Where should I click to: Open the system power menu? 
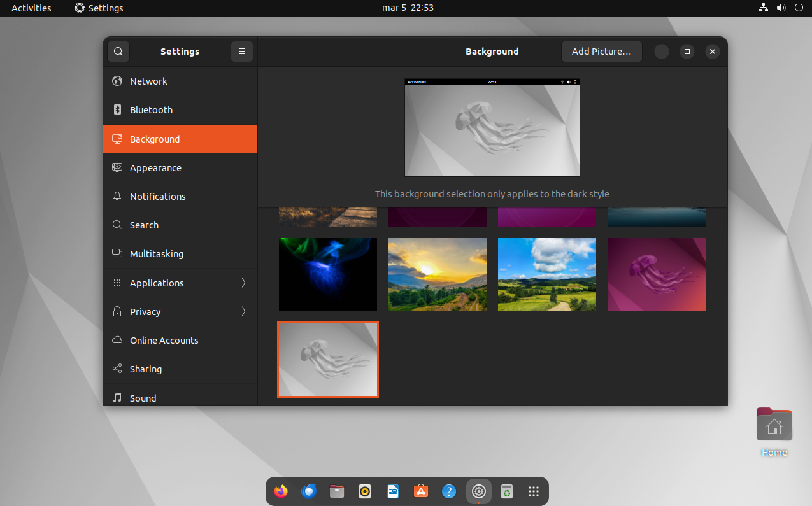coord(799,8)
